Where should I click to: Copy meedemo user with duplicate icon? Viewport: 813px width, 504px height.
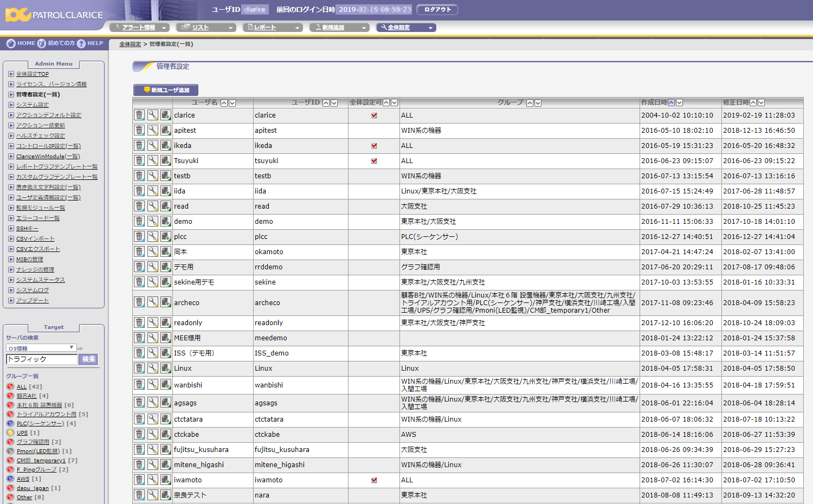click(x=166, y=338)
